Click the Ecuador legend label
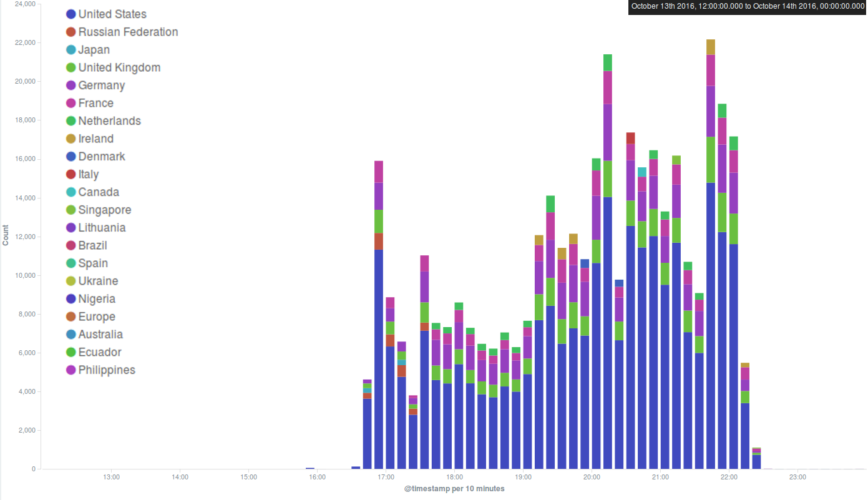 pyautogui.click(x=100, y=353)
